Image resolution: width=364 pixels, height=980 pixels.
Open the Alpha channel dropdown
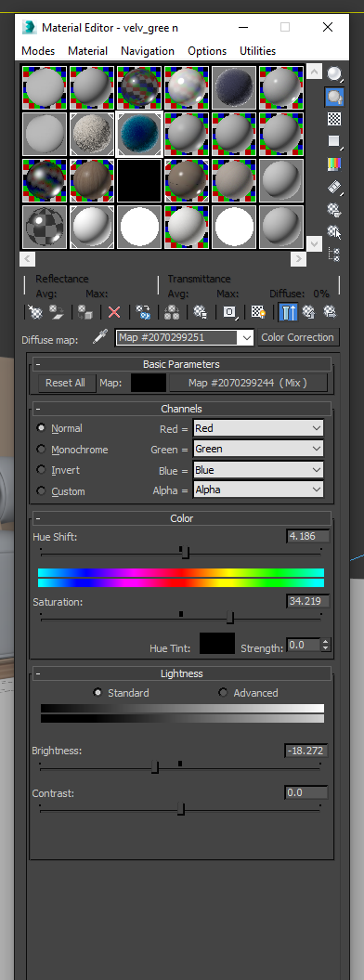pos(258,490)
